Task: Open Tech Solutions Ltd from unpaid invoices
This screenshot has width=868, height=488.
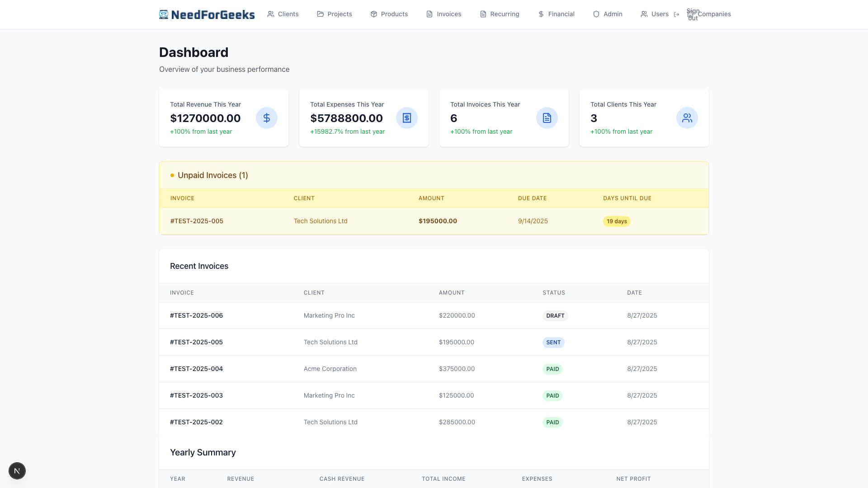Action: pos(321,221)
